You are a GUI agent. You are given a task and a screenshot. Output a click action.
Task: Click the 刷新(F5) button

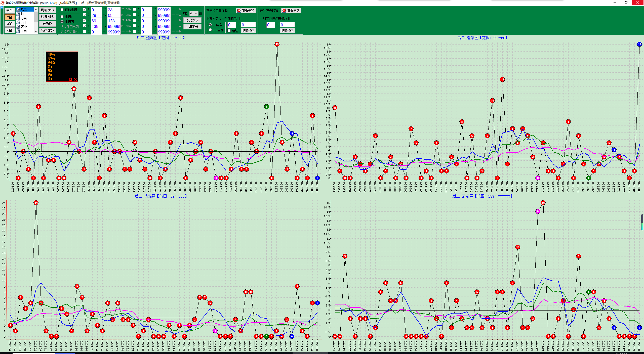point(48,10)
